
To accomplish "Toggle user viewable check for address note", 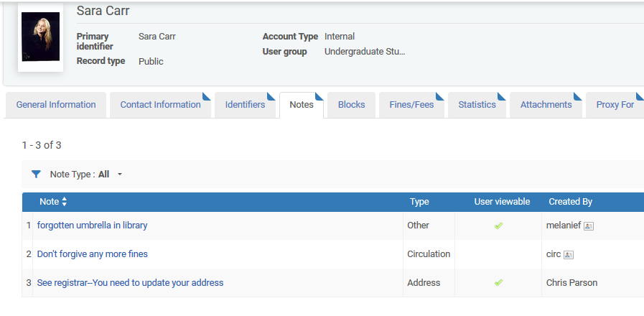I will (x=498, y=283).
